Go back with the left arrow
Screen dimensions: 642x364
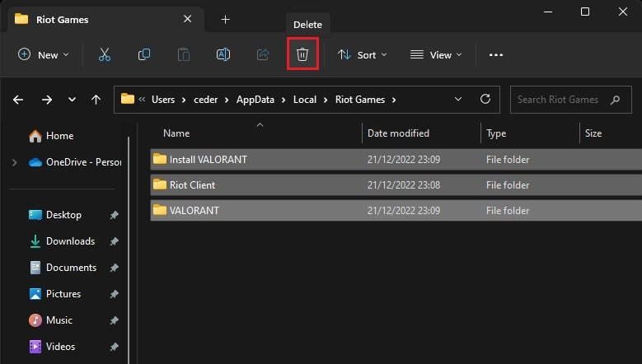[18, 100]
